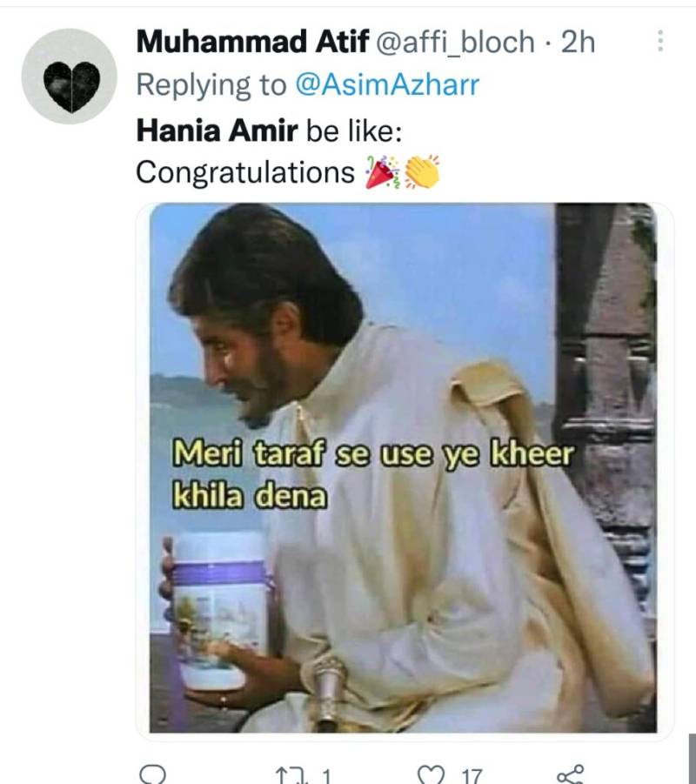Open the @affi_bloch handle
This screenshot has height=784, width=696.
click(454, 42)
